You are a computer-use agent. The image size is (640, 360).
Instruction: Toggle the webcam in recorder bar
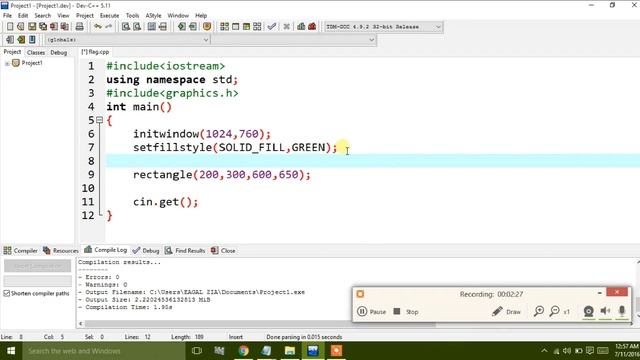click(x=588, y=311)
